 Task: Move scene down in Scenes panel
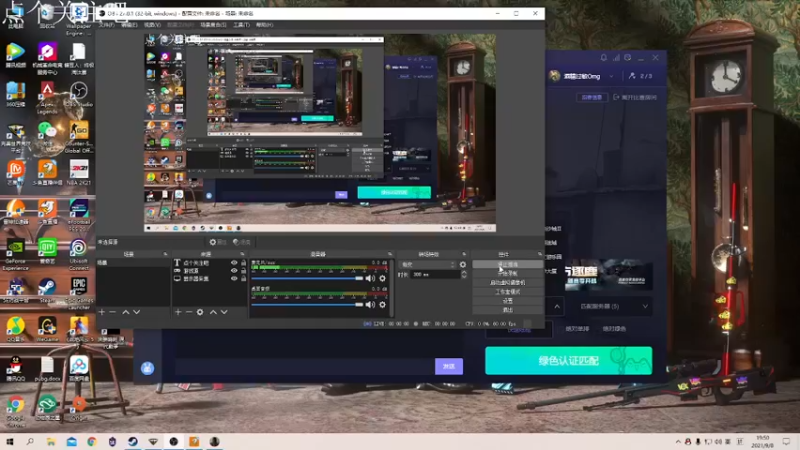coord(137,312)
